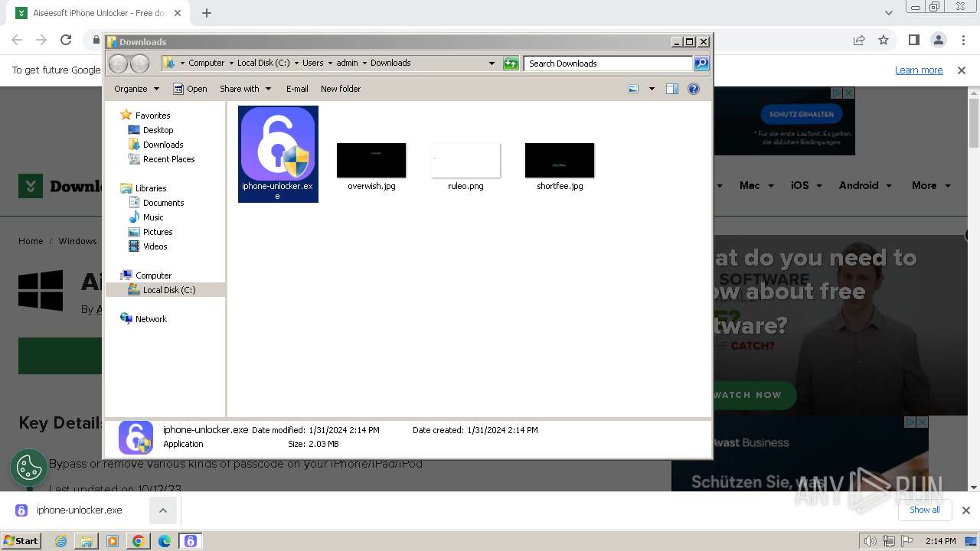Expand address bar history dropdown
980x551 pixels.
coord(492,64)
